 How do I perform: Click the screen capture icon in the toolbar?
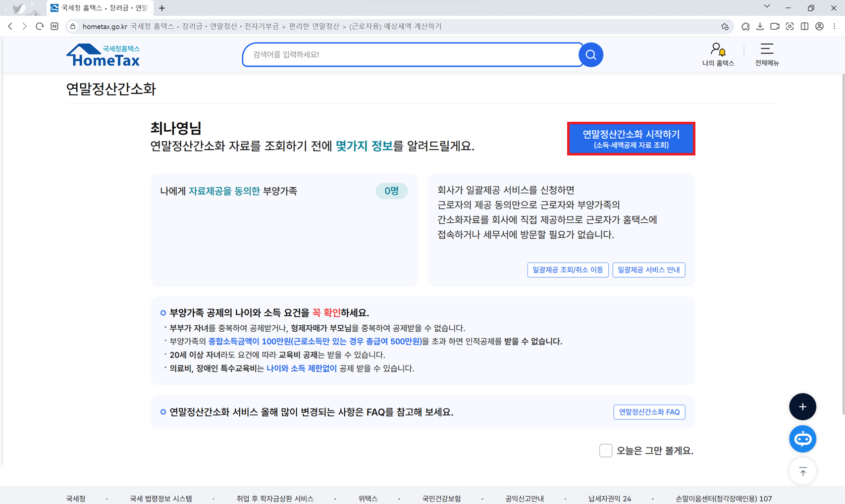pos(790,26)
